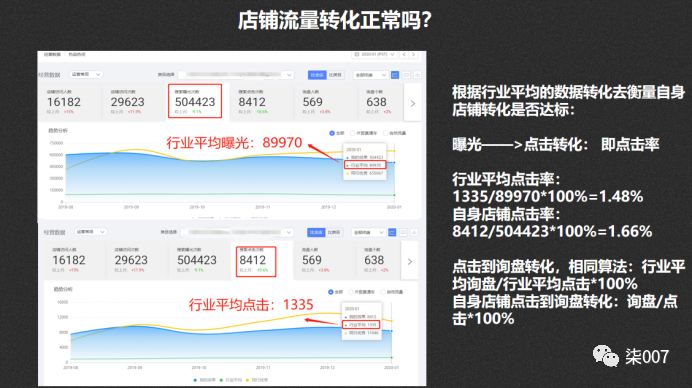Viewport: 692px width, 388px height.
Task: Switch to chart view icon in exposure-chart panel
Action: [x=395, y=75]
